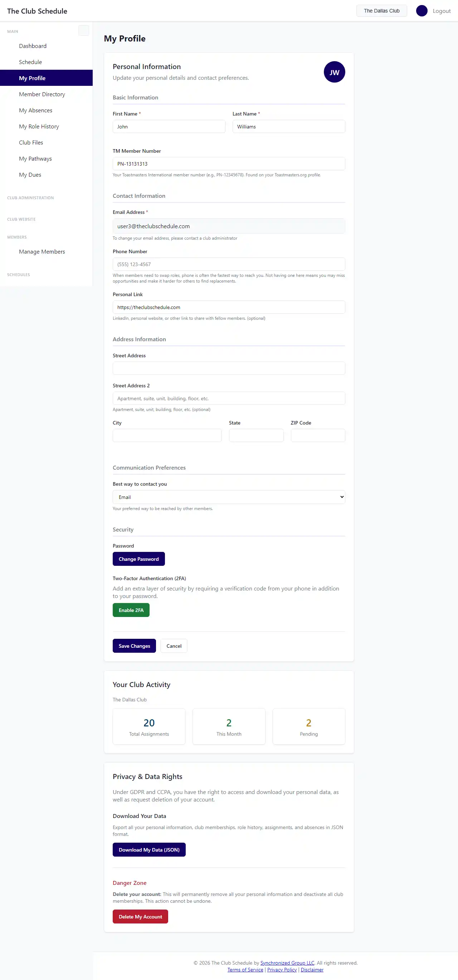Open the Best way to contact you dropdown
Viewport: 458px width, 980px height.
tap(228, 497)
